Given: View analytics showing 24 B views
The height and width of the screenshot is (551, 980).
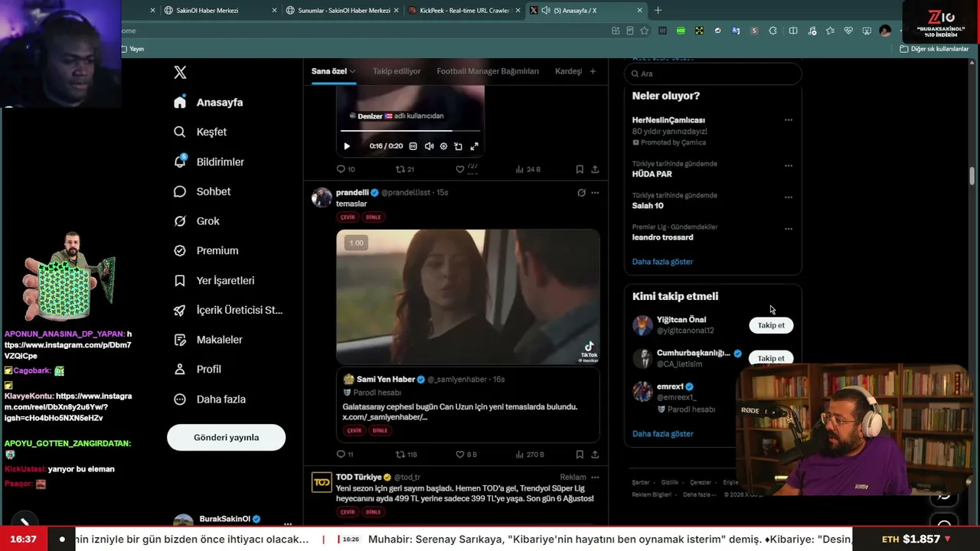Looking at the screenshot, I should click(x=528, y=169).
